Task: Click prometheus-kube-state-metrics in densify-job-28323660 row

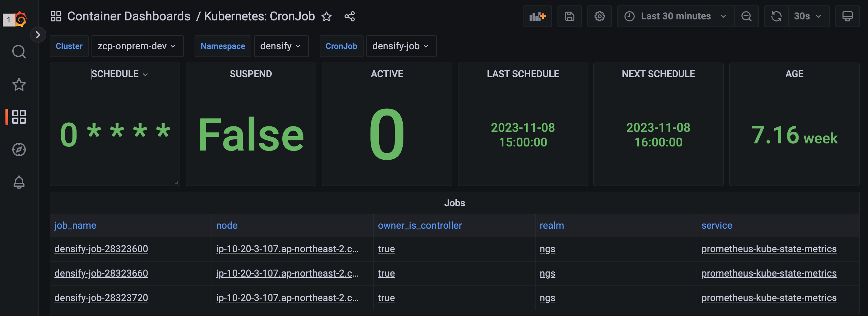Action: click(769, 274)
